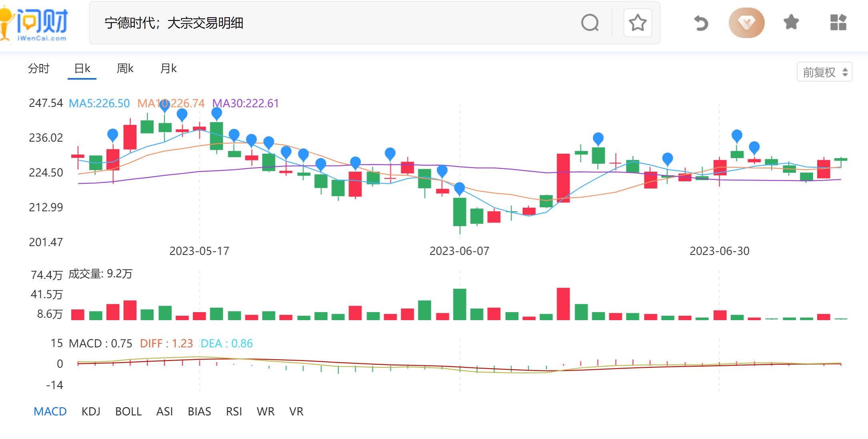The image size is (868, 439).
Task: Select the BIAS indicator
Action: pos(199,411)
